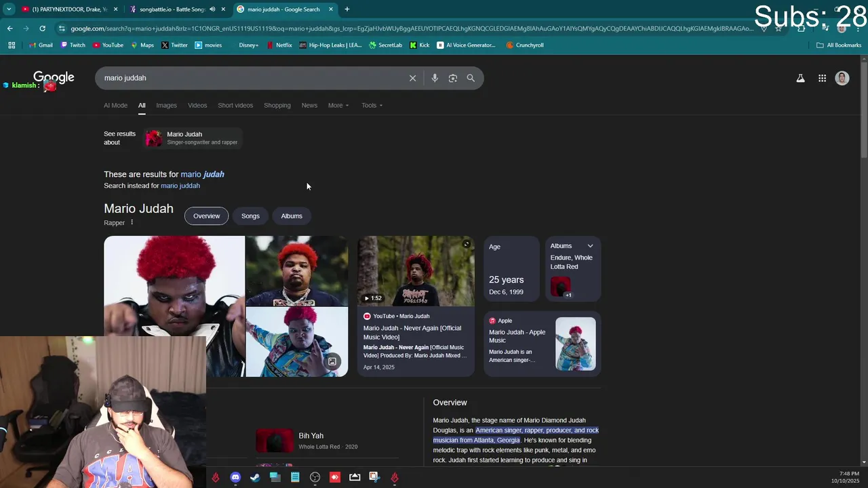Reload the current page

pos(42,28)
